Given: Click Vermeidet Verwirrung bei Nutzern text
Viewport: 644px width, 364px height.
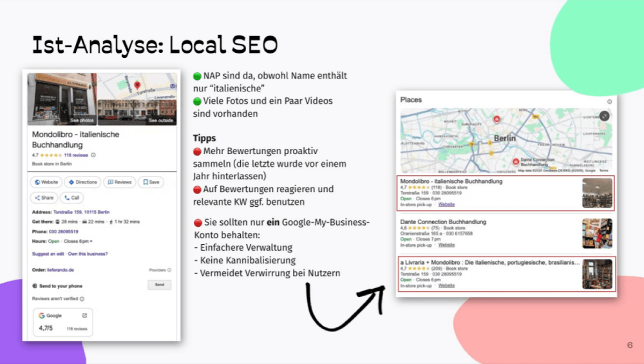Looking at the screenshot, I should click(267, 273).
